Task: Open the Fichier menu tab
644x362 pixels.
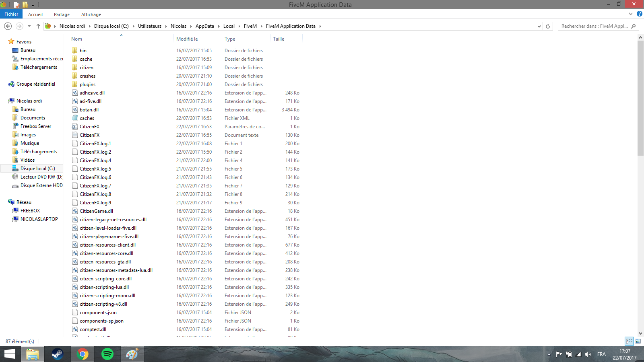Action: point(11,14)
